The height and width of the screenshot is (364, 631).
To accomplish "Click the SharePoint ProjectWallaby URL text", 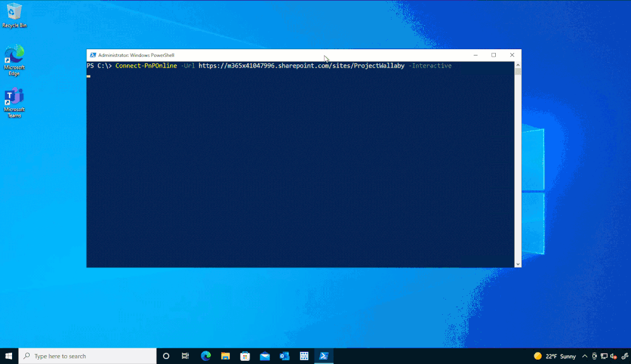I will point(301,66).
